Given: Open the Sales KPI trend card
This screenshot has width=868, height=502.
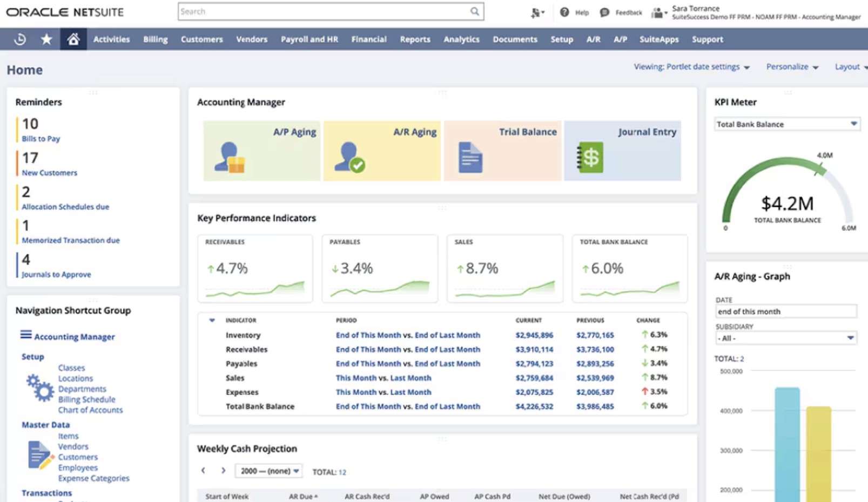Looking at the screenshot, I should click(x=505, y=268).
